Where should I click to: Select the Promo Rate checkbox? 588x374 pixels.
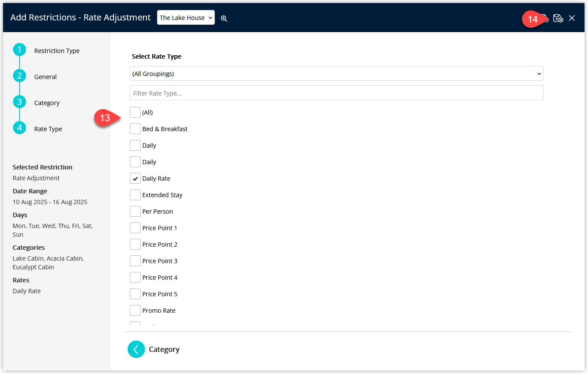click(x=135, y=311)
